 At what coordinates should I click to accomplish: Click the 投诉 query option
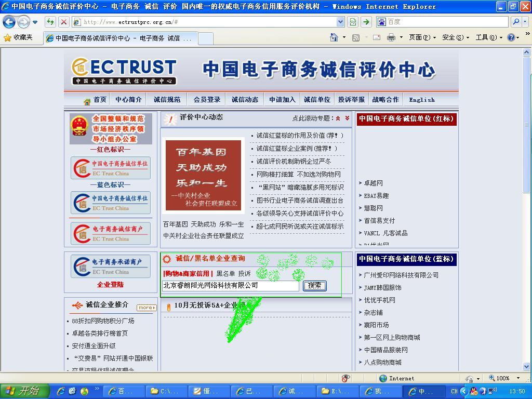pyautogui.click(x=244, y=273)
